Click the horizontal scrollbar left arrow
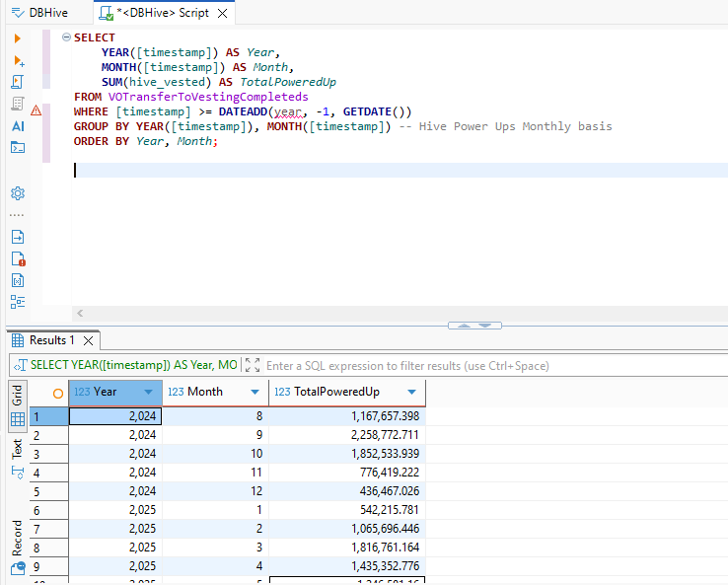Screen dimensions: 728x585 (x=80, y=313)
